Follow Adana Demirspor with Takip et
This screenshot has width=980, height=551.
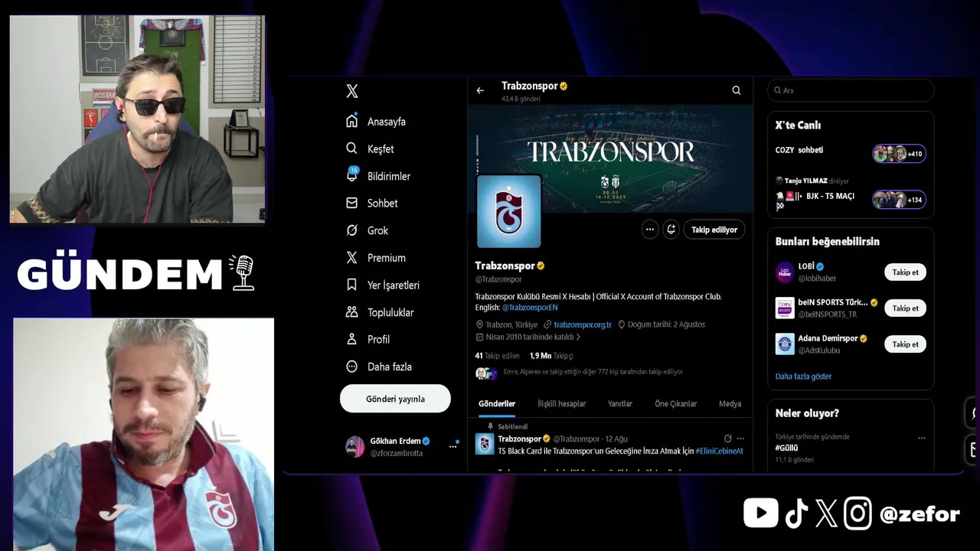[905, 344]
